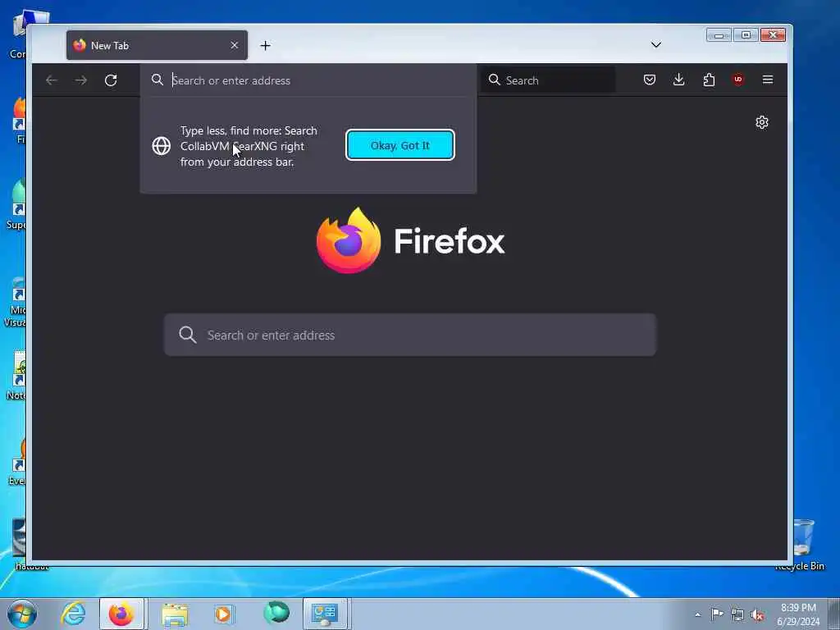Viewport: 840px width, 630px height.
Task: Open a new tab with plus icon
Action: pos(265,46)
